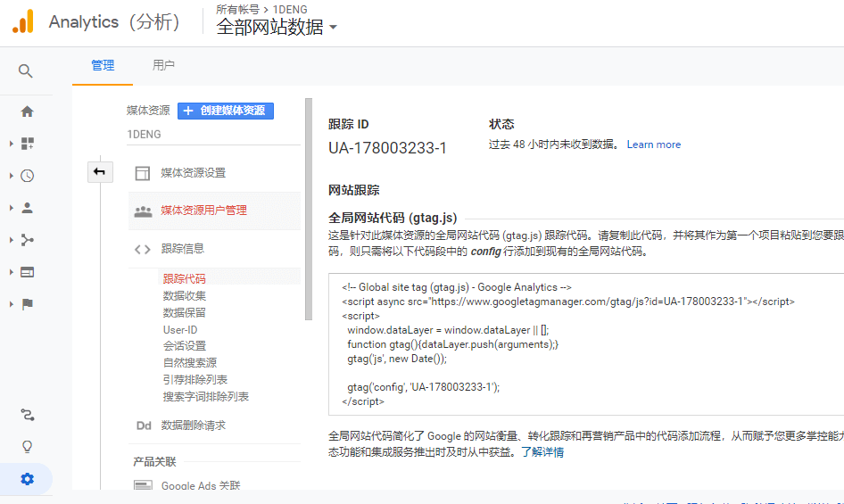Click the Google Analytics logo
Image resolution: width=844 pixels, height=504 pixels.
point(23,21)
